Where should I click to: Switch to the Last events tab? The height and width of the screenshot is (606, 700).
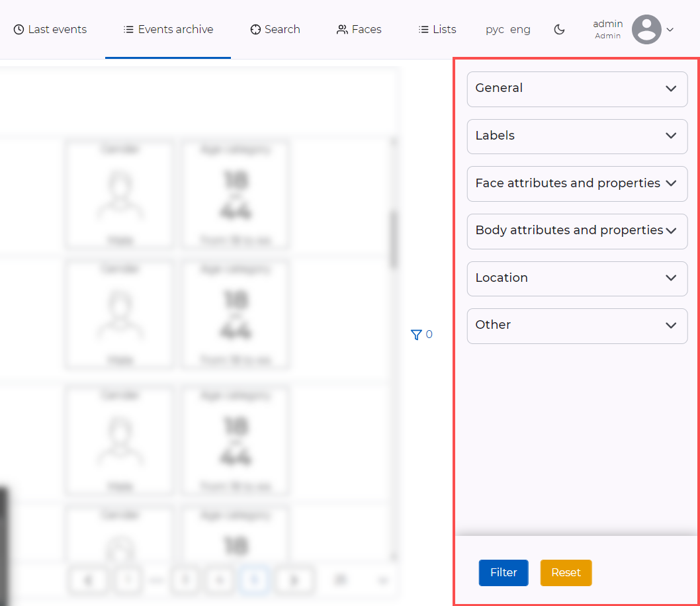coord(50,29)
